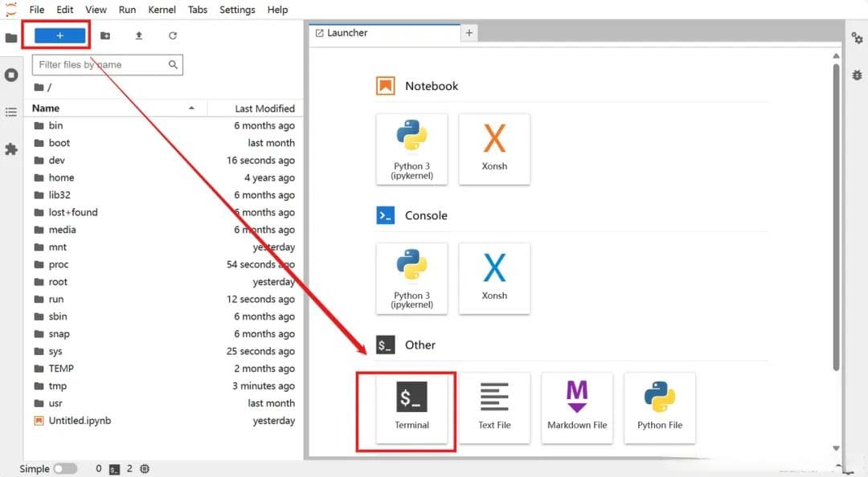Select the home folder
Image resolution: width=868 pixels, height=477 pixels.
(163, 177)
